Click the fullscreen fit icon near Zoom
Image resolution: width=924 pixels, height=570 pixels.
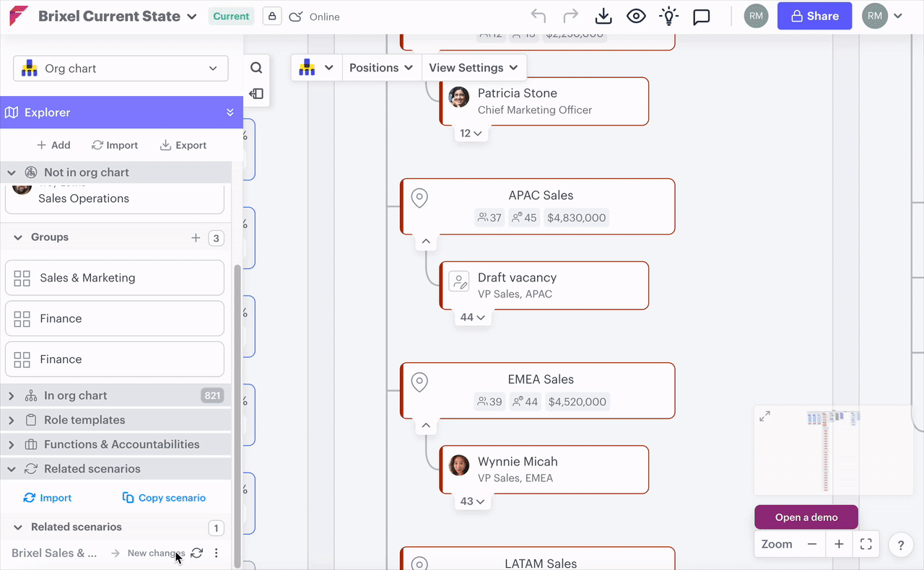click(866, 544)
